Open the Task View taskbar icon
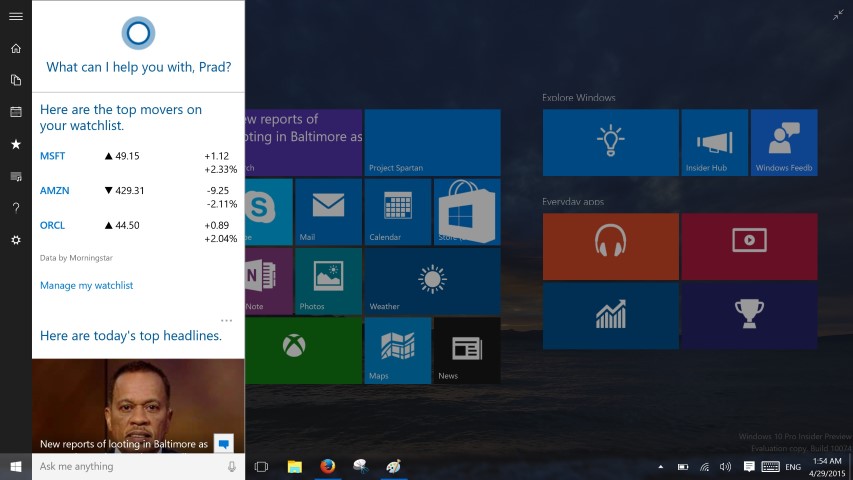This screenshot has width=853, height=480. click(x=261, y=467)
